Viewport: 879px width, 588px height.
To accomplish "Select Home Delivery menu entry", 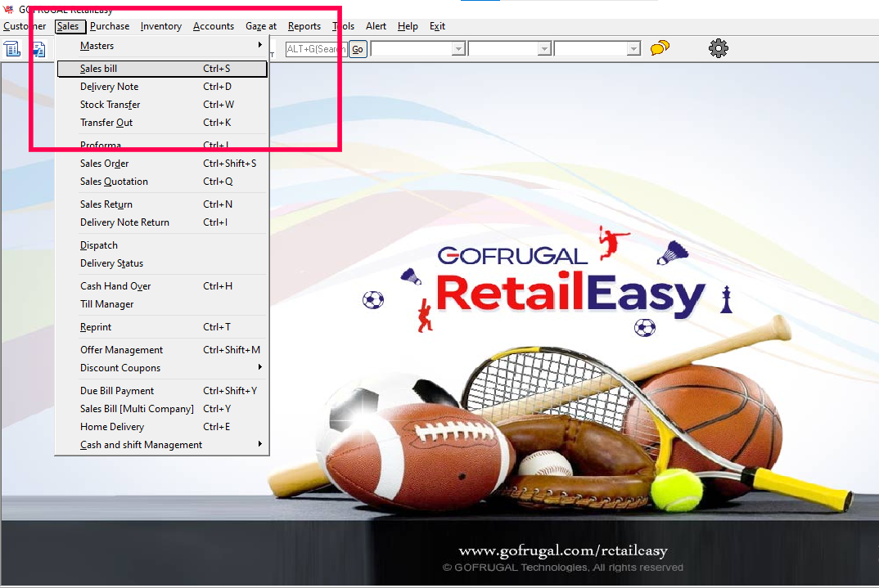I will (162, 427).
